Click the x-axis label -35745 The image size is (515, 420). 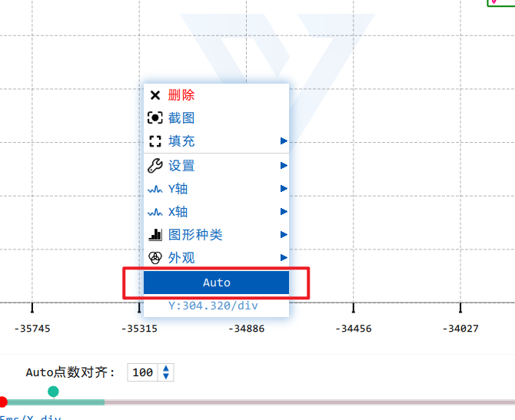[32, 329]
